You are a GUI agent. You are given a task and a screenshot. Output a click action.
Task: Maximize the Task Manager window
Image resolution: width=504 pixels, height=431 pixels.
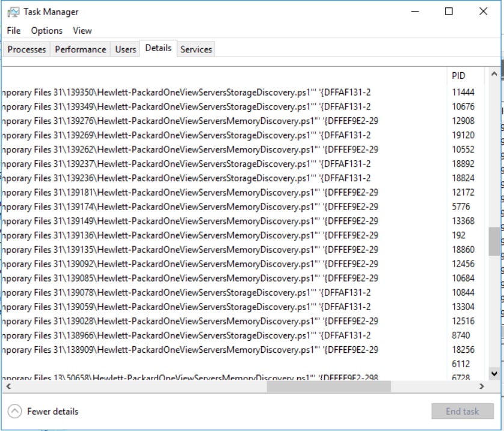pos(449,11)
